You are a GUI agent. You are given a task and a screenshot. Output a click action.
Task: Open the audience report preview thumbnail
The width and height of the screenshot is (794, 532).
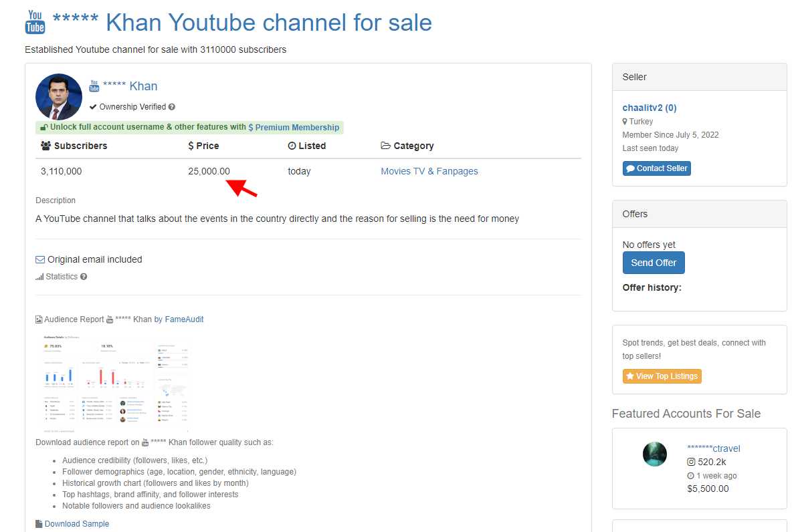116,383
